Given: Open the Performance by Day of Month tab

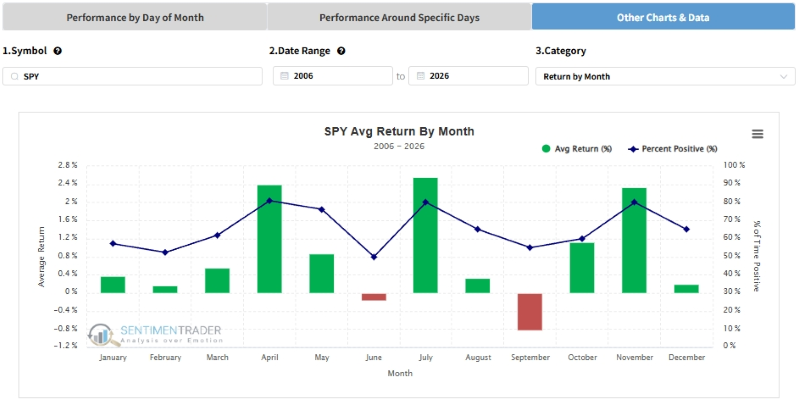Looking at the screenshot, I should (x=135, y=17).
